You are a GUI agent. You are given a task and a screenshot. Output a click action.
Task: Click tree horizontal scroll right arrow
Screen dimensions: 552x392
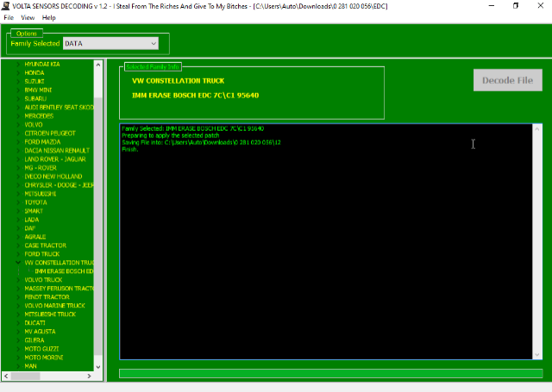(89, 376)
